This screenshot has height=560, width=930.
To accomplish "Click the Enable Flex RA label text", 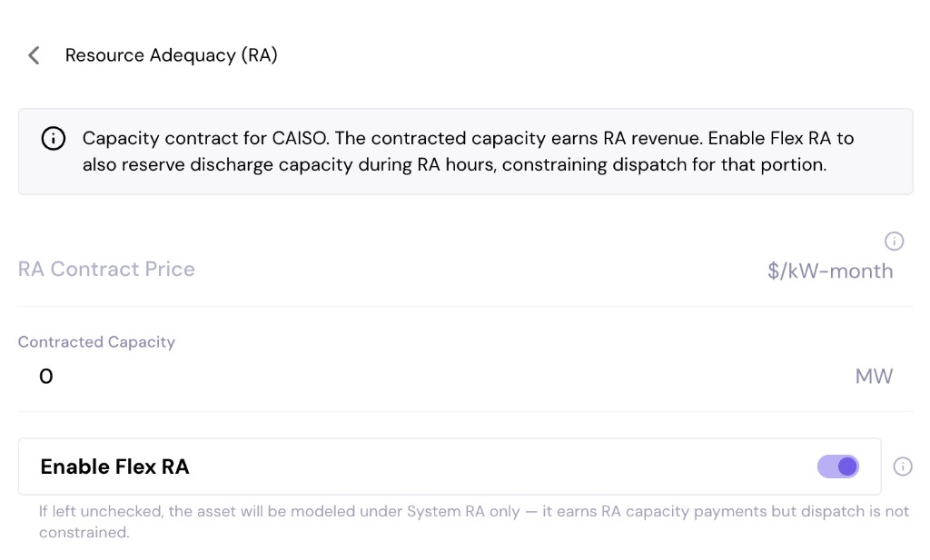I will [x=114, y=466].
